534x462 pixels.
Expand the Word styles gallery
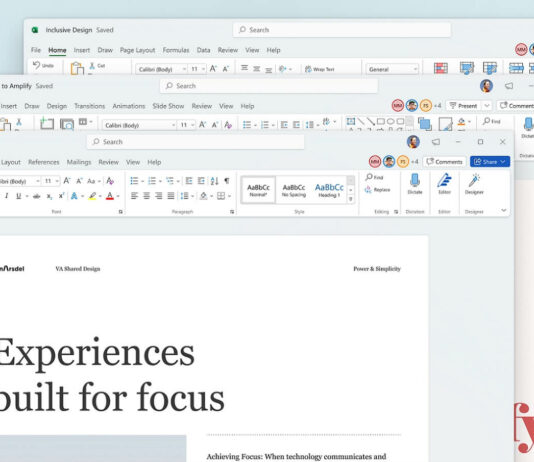pos(351,200)
